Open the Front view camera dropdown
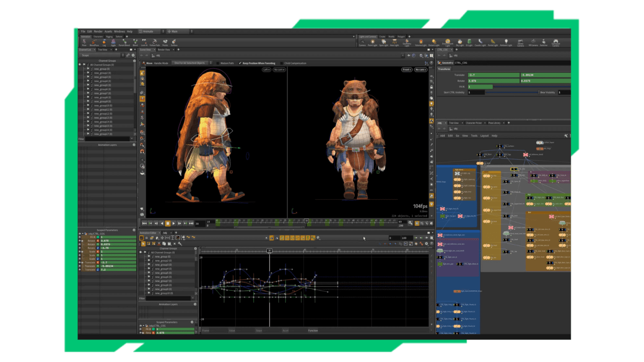This screenshot has height=362, width=644. click(406, 70)
